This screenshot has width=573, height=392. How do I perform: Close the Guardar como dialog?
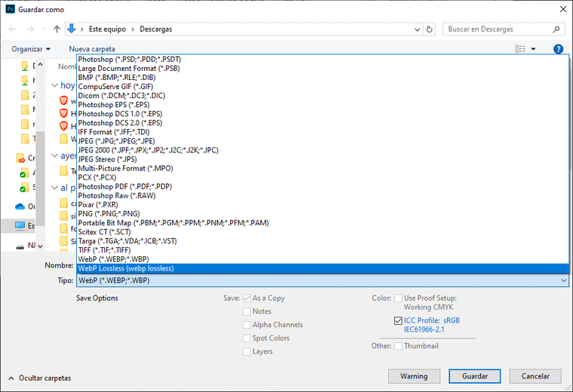point(563,9)
